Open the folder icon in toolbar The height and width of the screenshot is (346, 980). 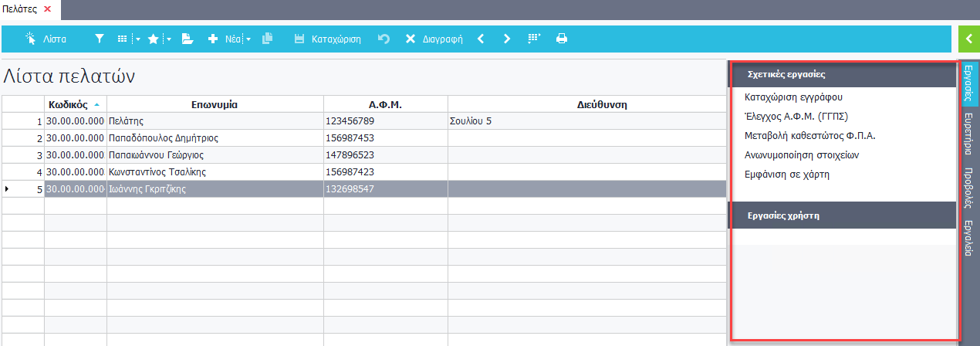tap(188, 38)
